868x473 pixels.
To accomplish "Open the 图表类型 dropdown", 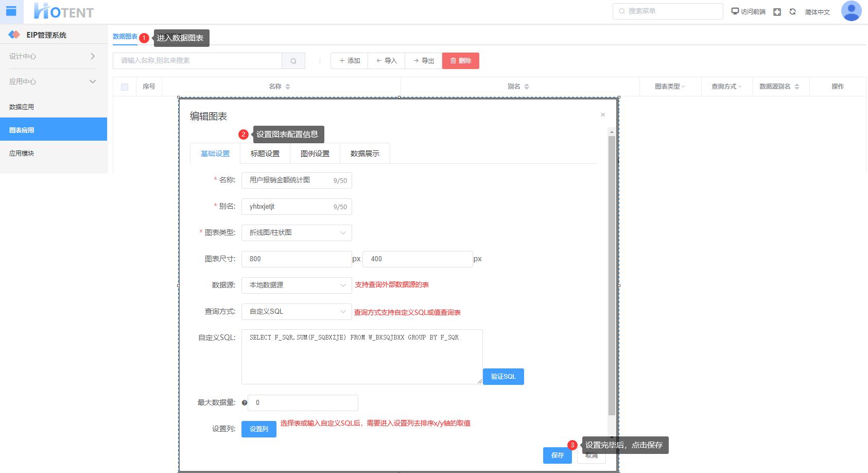I will [297, 233].
